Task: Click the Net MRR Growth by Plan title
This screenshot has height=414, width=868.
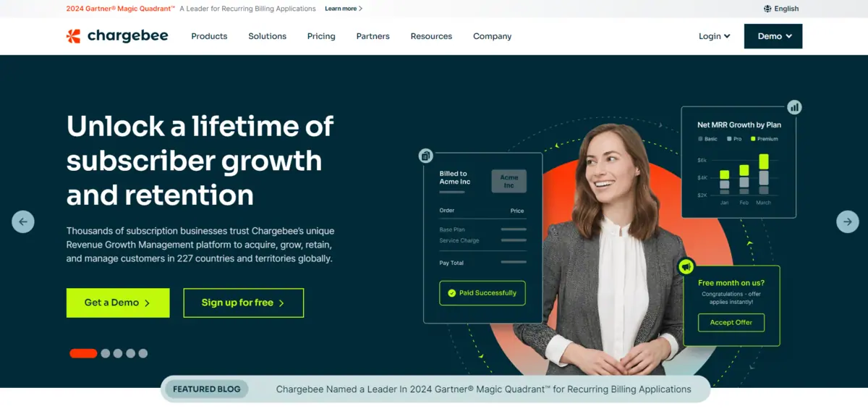Action: 739,124
